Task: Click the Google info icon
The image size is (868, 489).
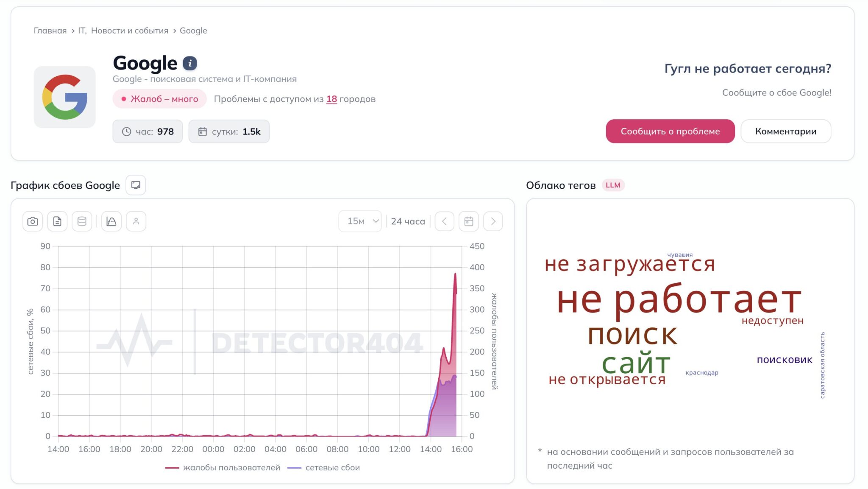Action: [190, 64]
